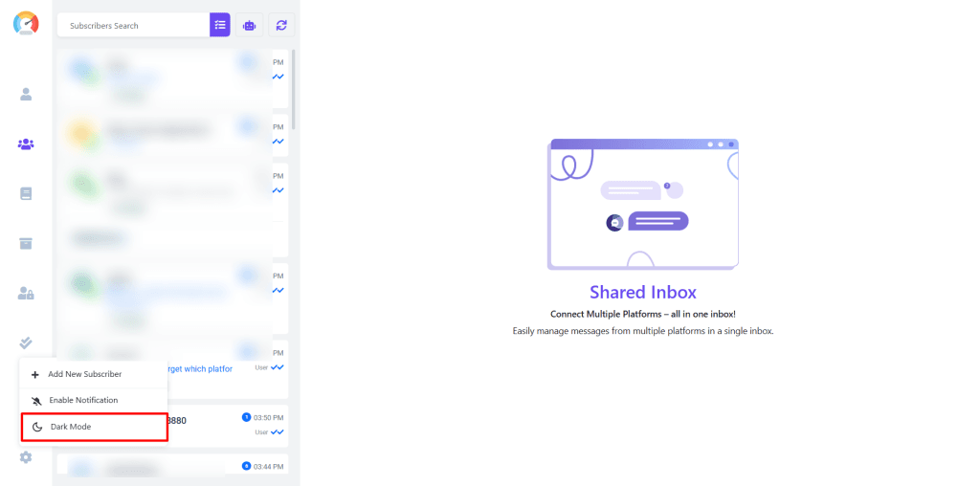The width and height of the screenshot is (980, 486).
Task: Open the purple filter list button
Action: tap(220, 26)
